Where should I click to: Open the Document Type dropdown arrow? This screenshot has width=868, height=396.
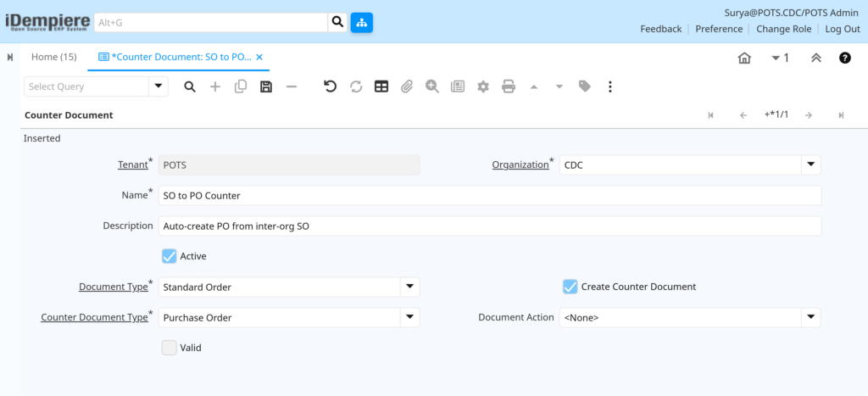click(409, 287)
